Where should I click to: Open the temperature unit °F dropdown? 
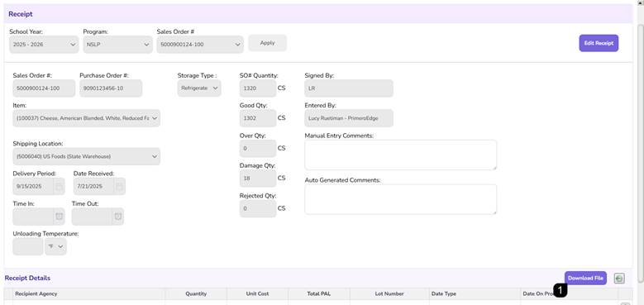point(56,246)
